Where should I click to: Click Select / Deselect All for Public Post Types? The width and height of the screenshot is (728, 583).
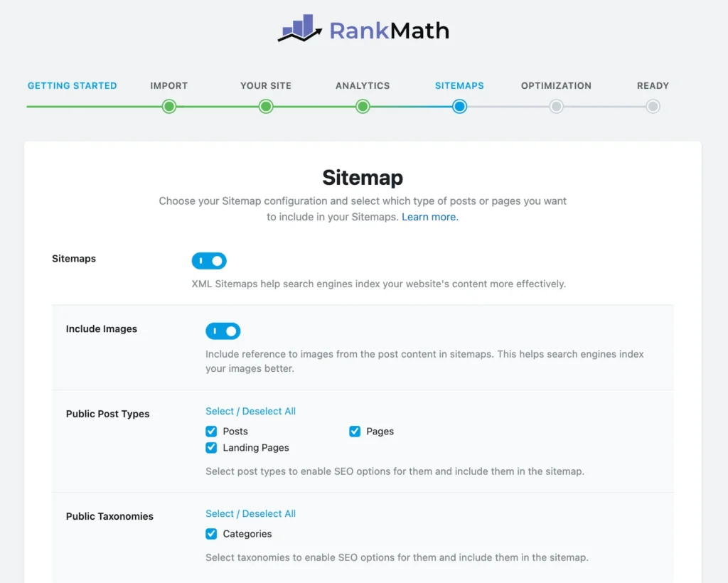(x=250, y=411)
